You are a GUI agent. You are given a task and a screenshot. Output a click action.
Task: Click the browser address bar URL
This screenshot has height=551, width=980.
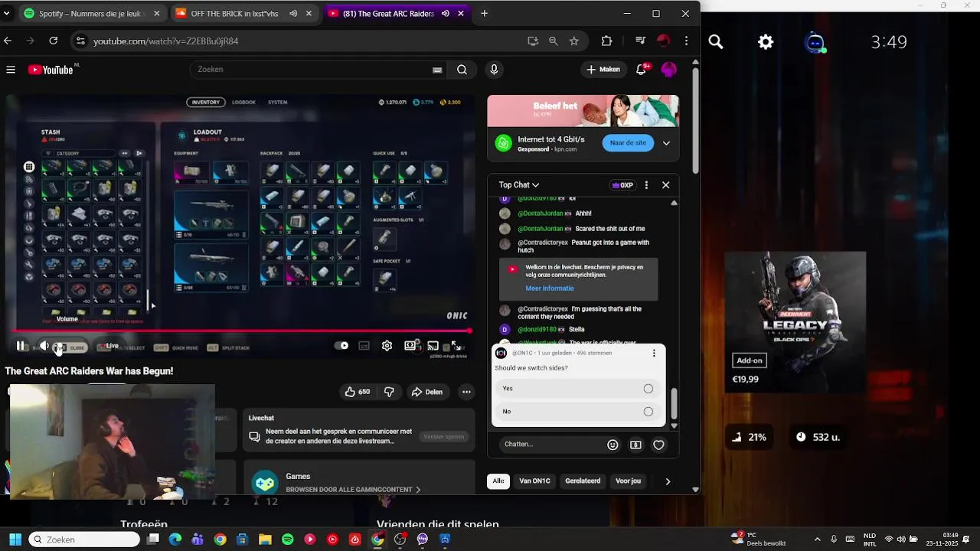165,41
